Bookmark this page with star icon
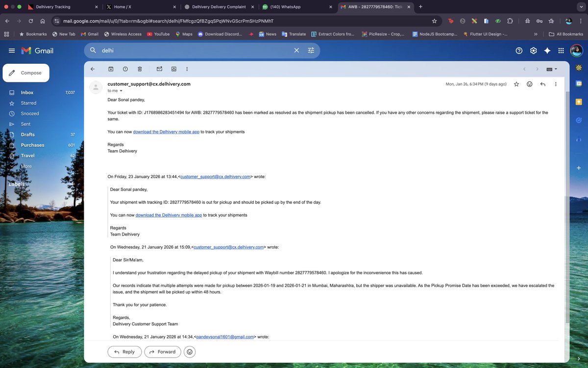The image size is (588, 368). pos(434,21)
